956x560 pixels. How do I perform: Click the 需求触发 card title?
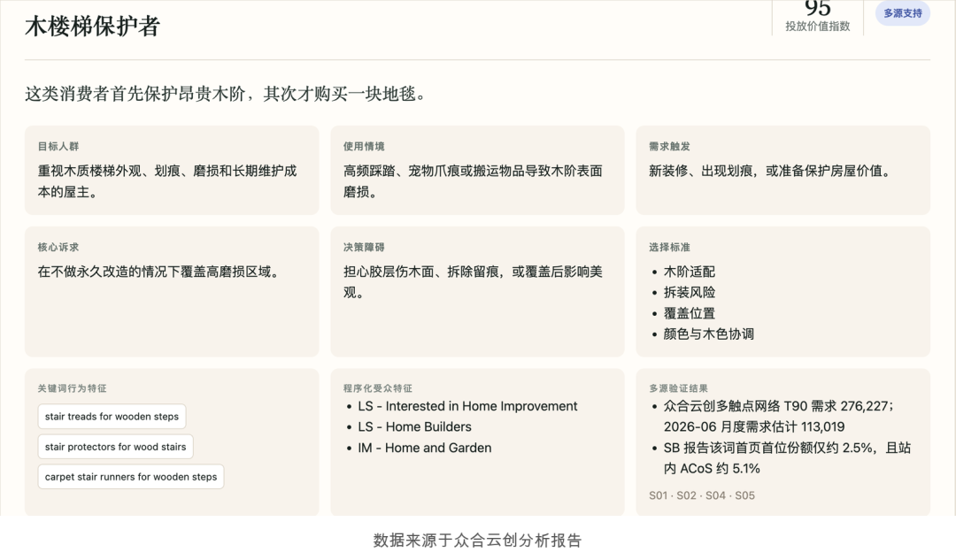click(x=669, y=146)
